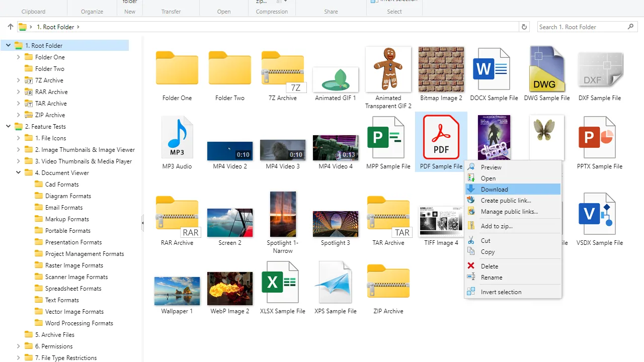This screenshot has width=644, height=362.
Task: Choose Cut from the context menu
Action: pyautogui.click(x=513, y=240)
